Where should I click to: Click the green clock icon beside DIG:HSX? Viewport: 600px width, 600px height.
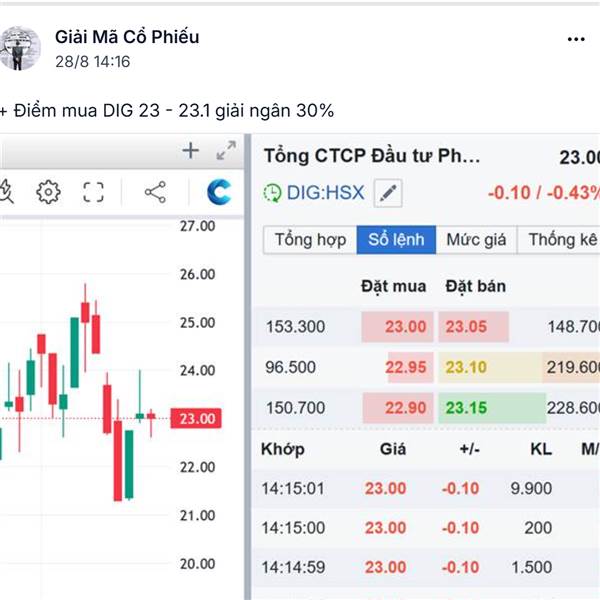[x=272, y=192]
